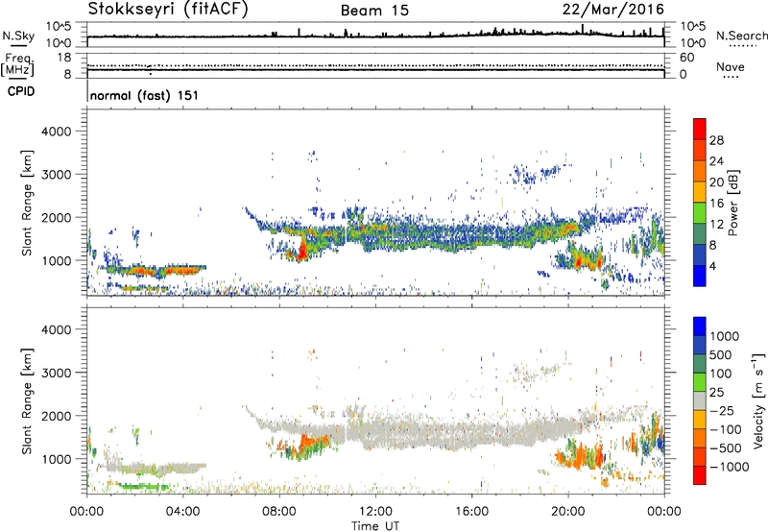The width and height of the screenshot is (768, 532).
Task: Click the "Velocity [m s-1]" colour bar title
Action: point(758,400)
